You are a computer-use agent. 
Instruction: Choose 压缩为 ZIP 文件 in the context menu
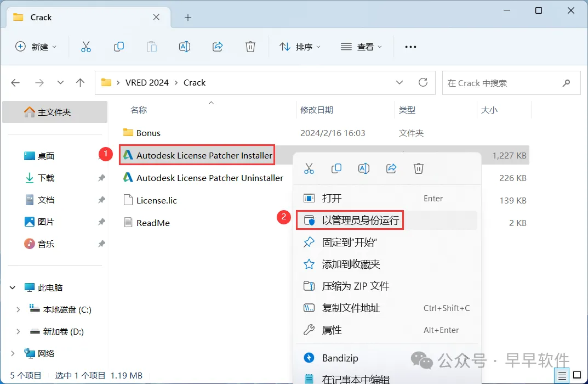pos(387,286)
